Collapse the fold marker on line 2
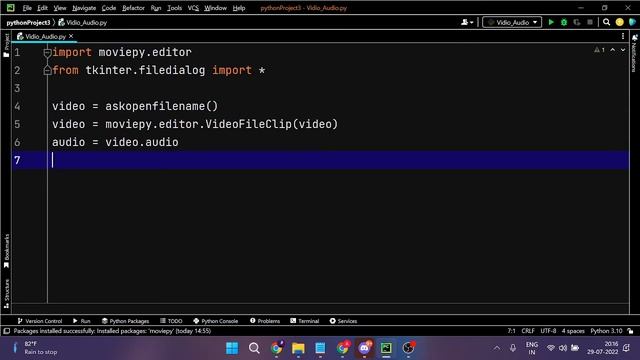Screen dimensions: 640x360 47,70
